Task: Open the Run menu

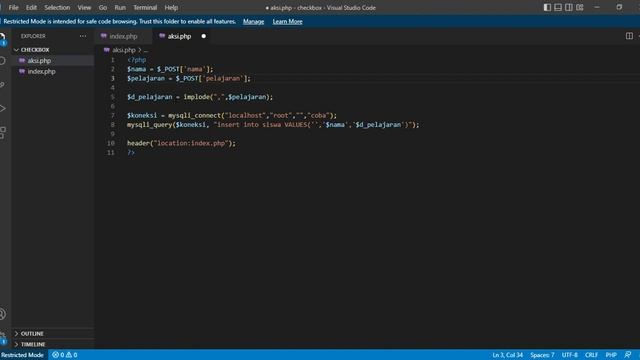Action: [120, 7]
